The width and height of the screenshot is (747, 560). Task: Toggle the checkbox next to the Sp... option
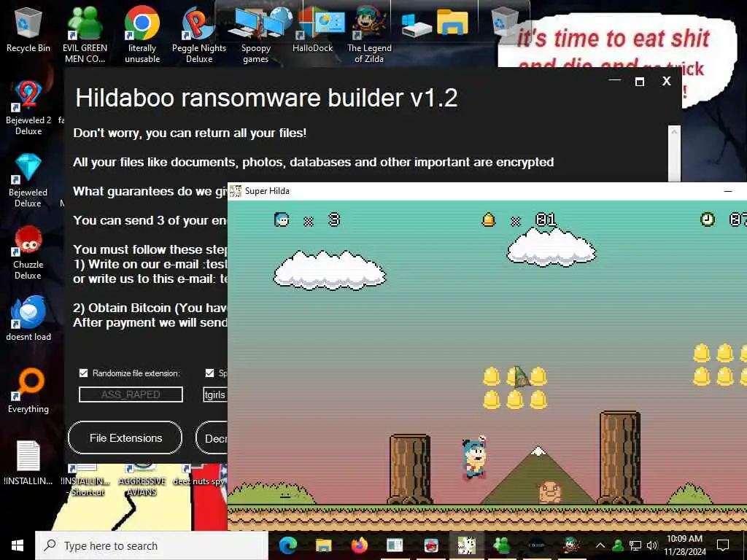[x=209, y=373]
